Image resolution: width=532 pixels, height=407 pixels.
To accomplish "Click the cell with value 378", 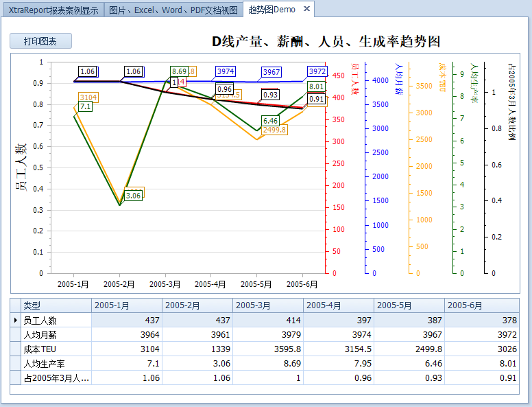I will 482,320.
